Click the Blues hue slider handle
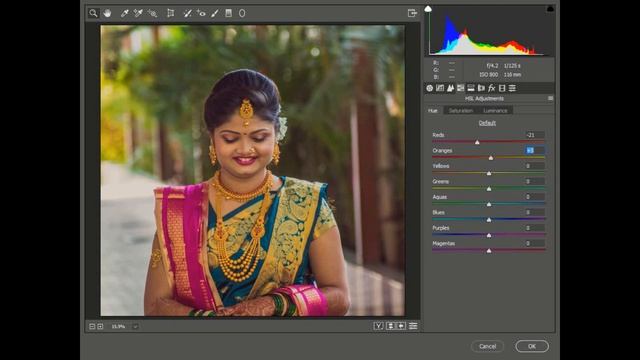 click(489, 220)
